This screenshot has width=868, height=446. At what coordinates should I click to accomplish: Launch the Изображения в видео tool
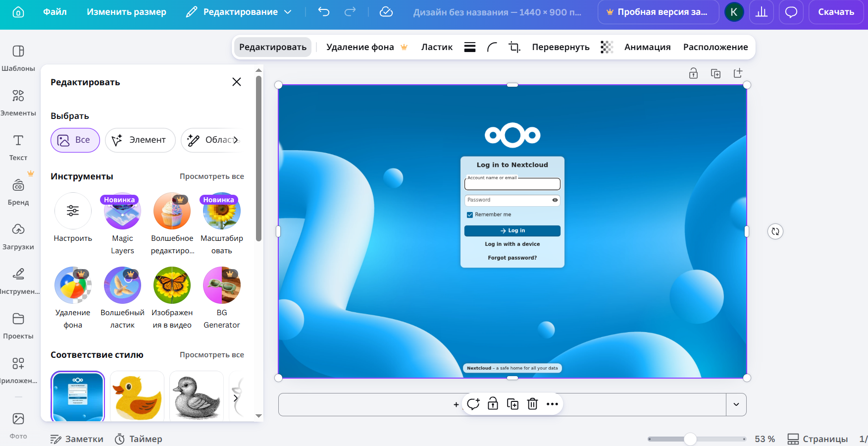click(172, 299)
